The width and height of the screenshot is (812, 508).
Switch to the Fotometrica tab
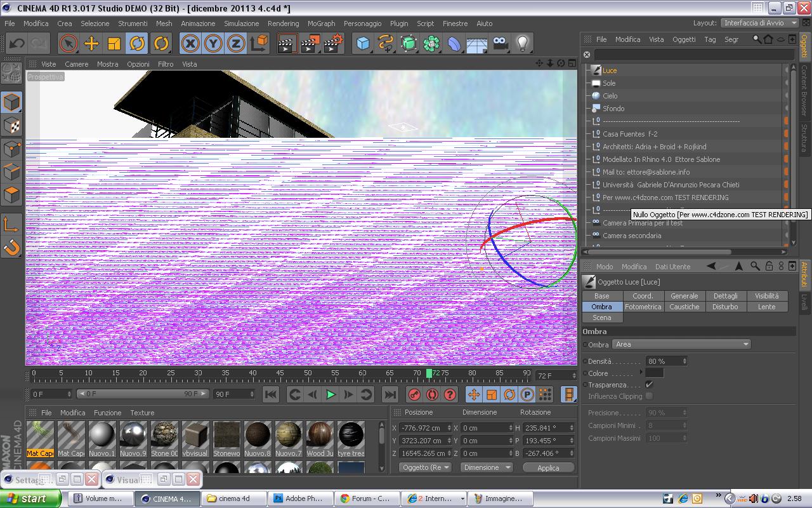coord(643,307)
